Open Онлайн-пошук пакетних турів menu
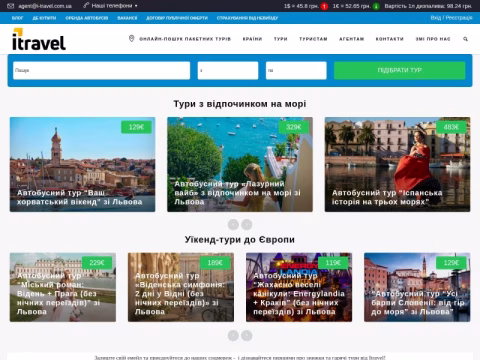Image resolution: width=480 pixels, height=360 pixels. click(x=185, y=39)
